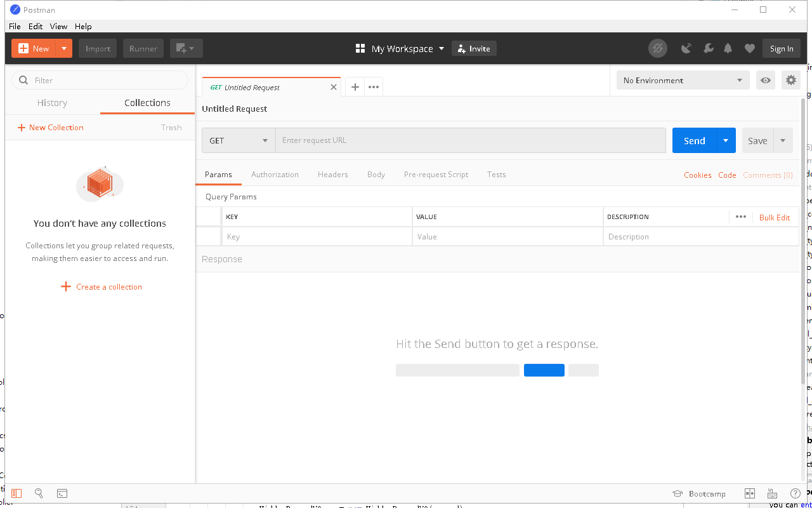The height and width of the screenshot is (508, 812).
Task: Switch to the Body tab
Action: click(376, 175)
